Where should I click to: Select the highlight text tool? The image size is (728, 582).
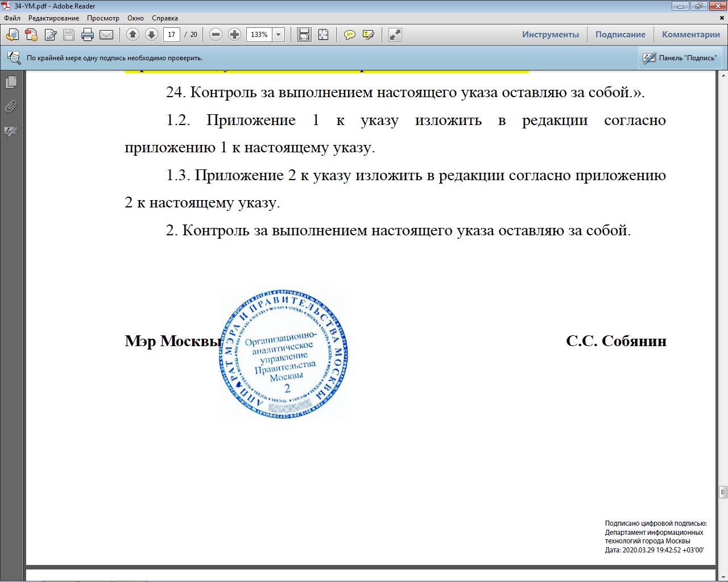369,35
